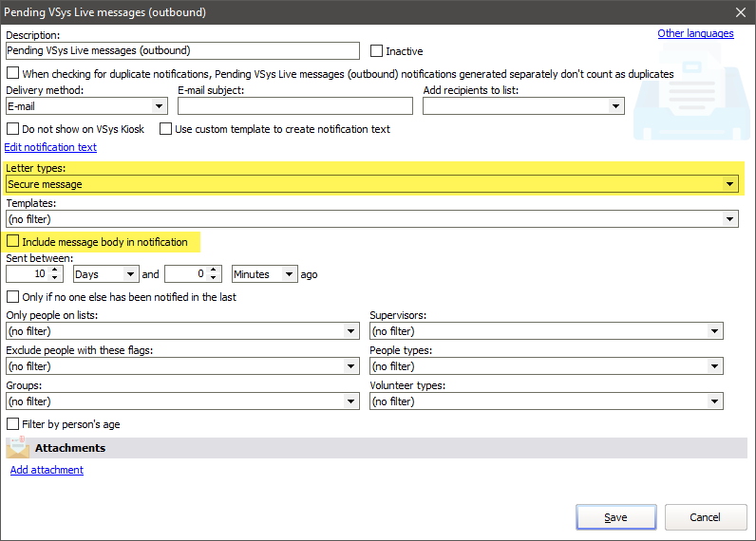The width and height of the screenshot is (756, 541).
Task: Check the Inactive checkbox
Action: coord(377,51)
